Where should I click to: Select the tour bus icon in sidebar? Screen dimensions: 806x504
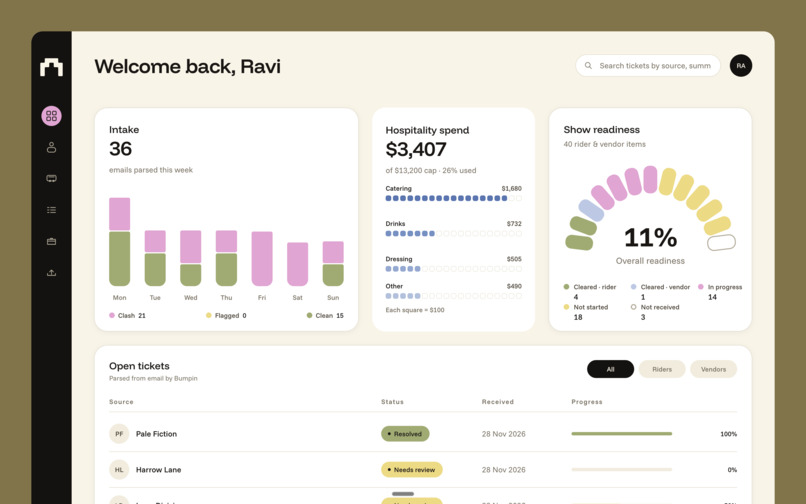tap(51, 178)
